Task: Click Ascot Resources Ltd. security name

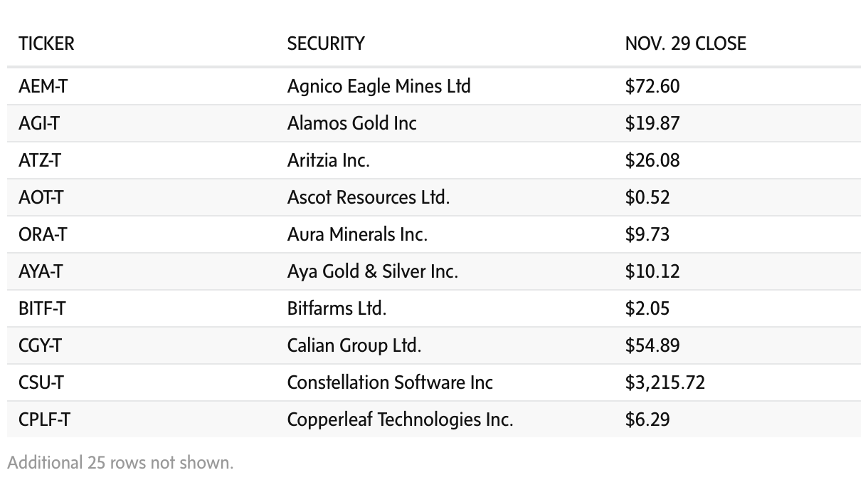Action: click(x=368, y=197)
